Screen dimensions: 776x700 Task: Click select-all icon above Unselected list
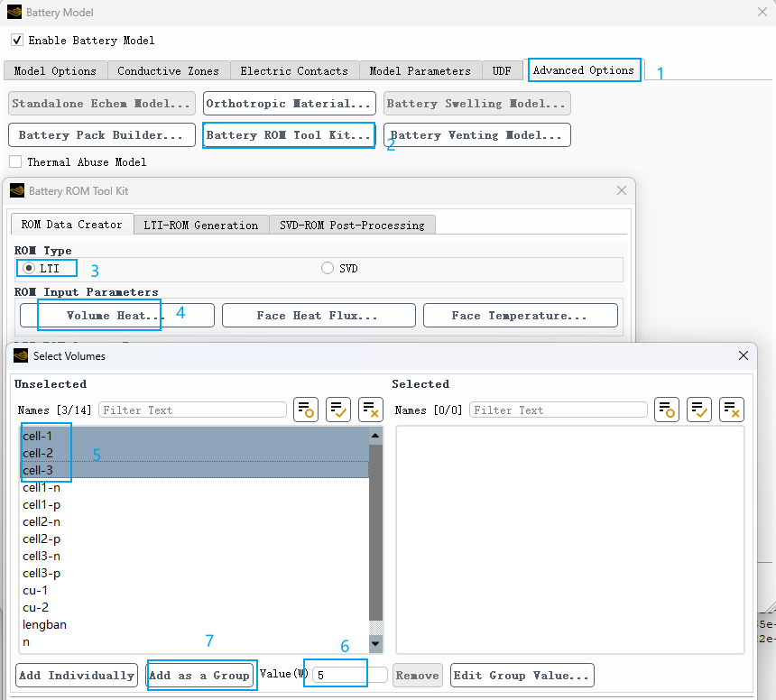(338, 410)
